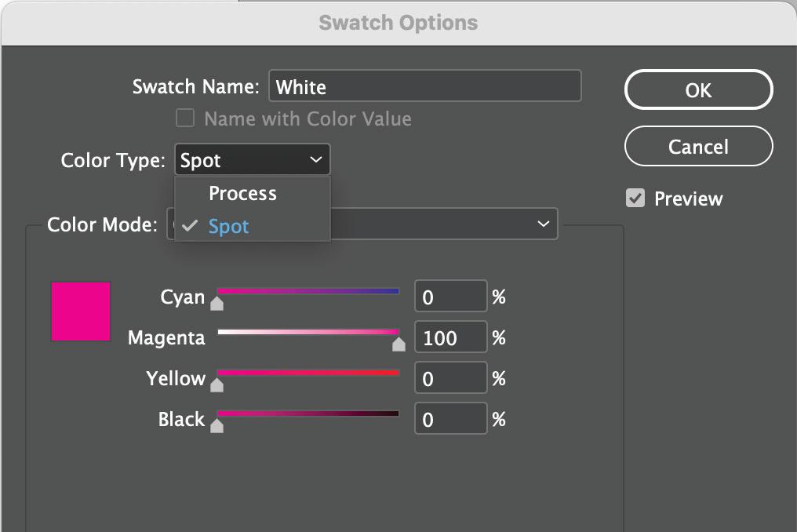Click the Black percentage field
The height and width of the screenshot is (532, 797).
[x=450, y=420]
